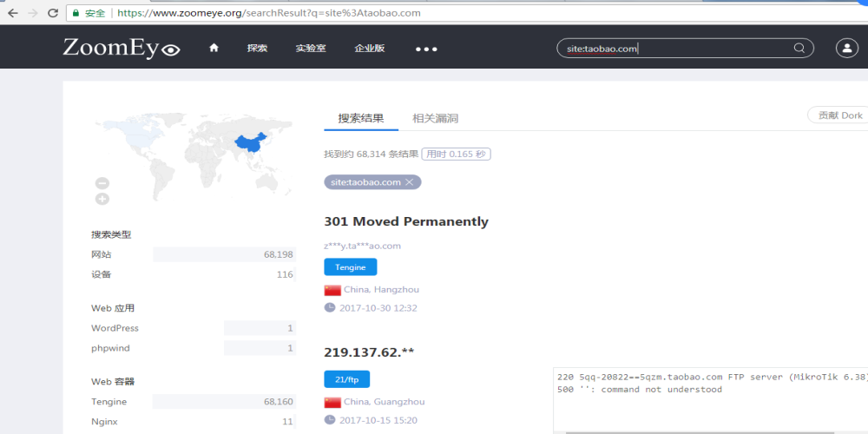Open the user account avatar icon
868x434 pixels.
(x=846, y=48)
